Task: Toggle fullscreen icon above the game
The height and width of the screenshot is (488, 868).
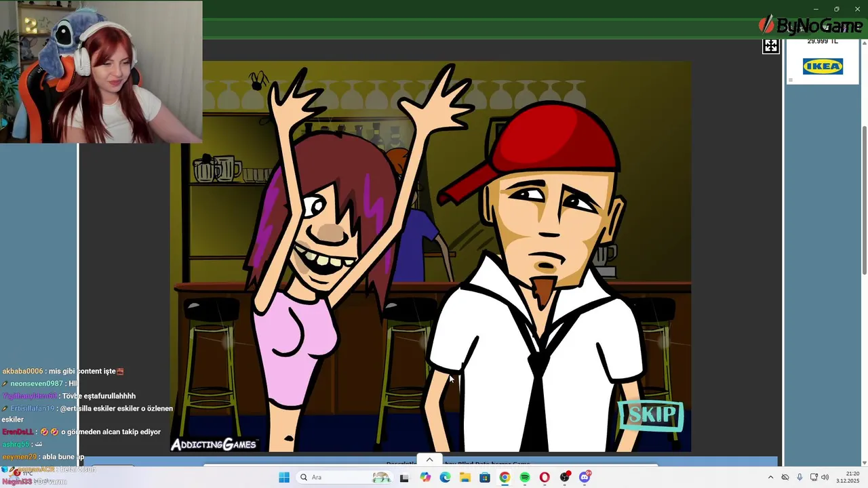Action: [771, 46]
